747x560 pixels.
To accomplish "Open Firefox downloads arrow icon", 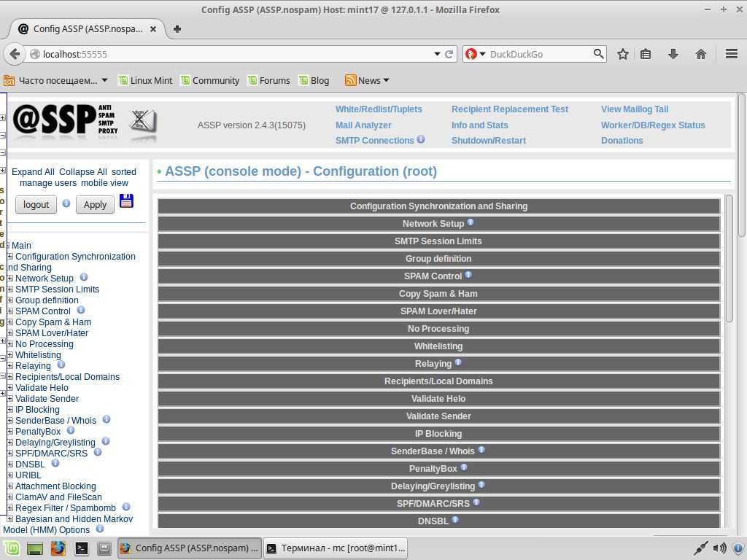I will (673, 54).
